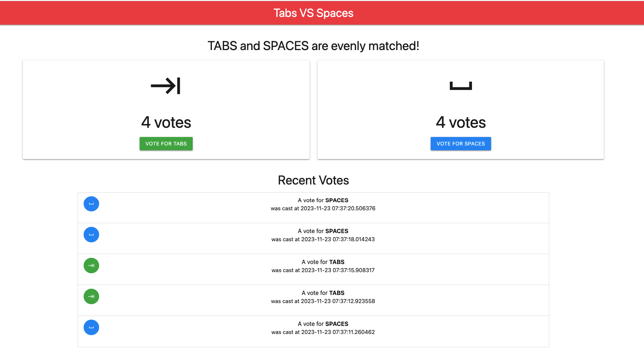
Task: Click the "evenly matched" status heading
Action: point(313,46)
